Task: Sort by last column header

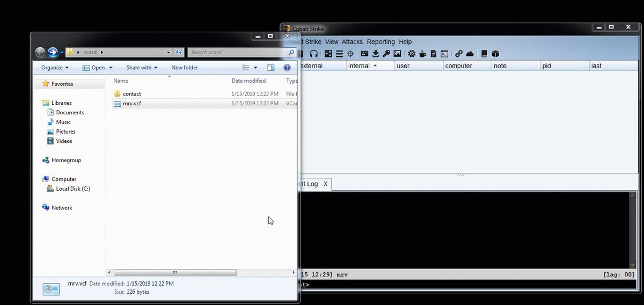Action: coord(614,66)
